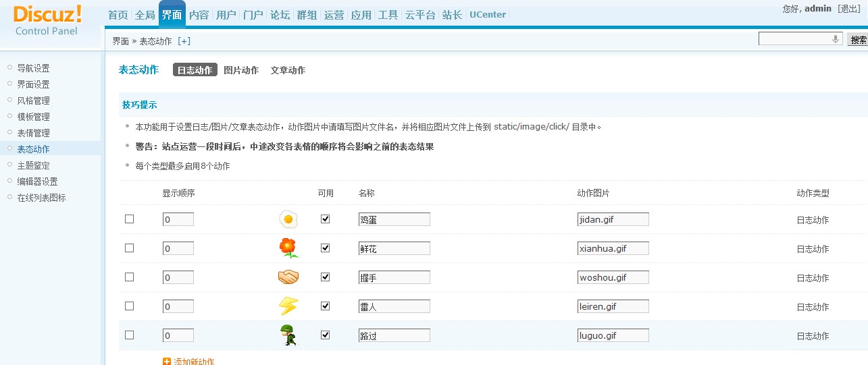Click the name field containing 路过

pyautogui.click(x=394, y=335)
